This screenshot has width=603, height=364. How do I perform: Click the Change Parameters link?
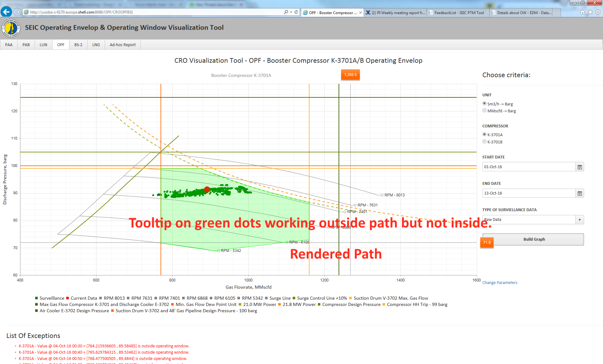click(x=499, y=282)
